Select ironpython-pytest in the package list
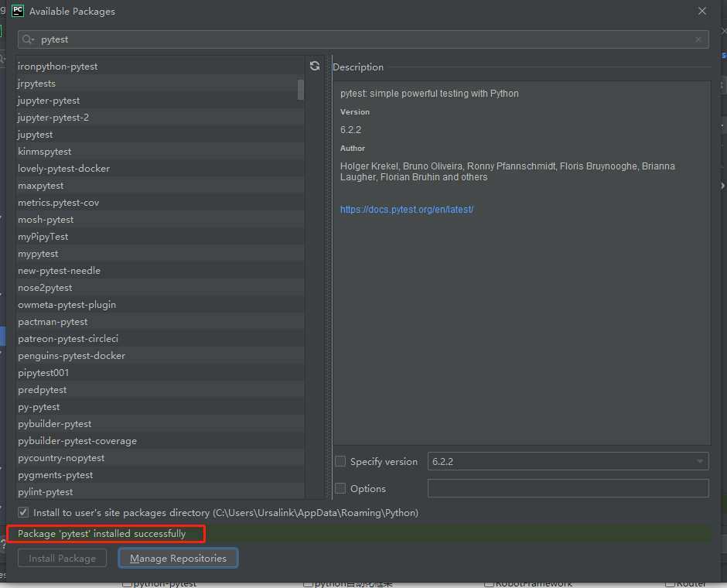727x588 pixels. point(160,67)
